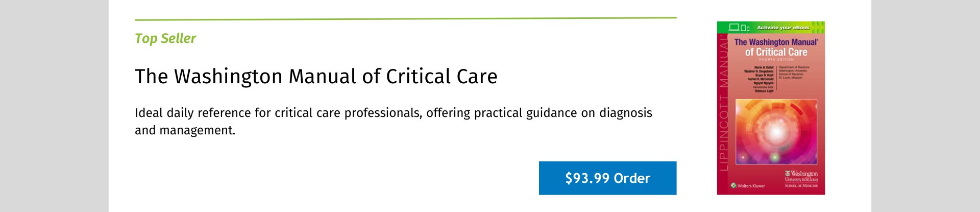Click the Fourth Edition text on the cover

[776, 60]
